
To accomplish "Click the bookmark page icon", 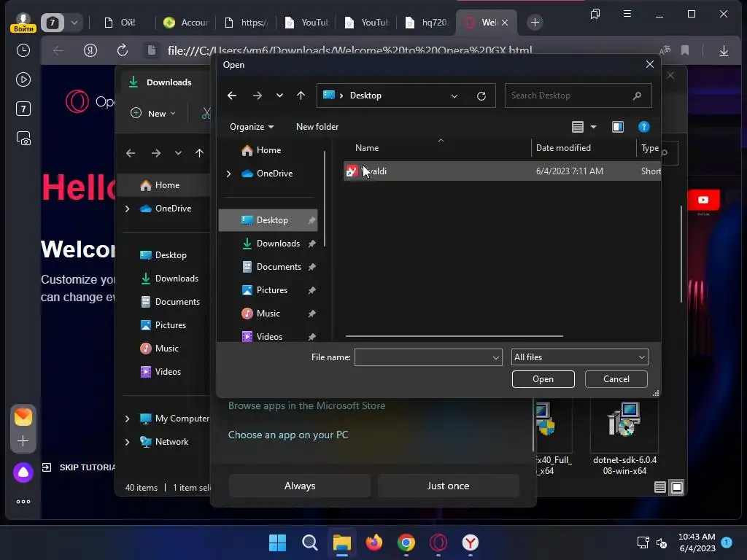I will pyautogui.click(x=685, y=50).
